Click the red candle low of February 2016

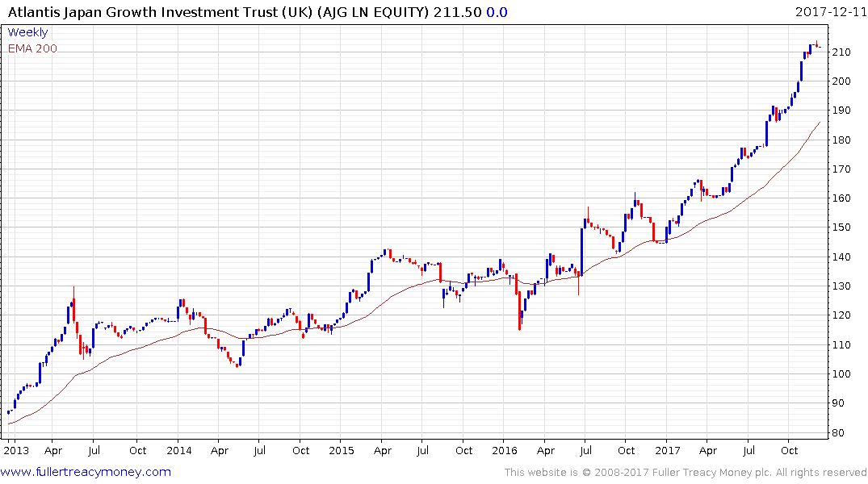click(x=519, y=311)
